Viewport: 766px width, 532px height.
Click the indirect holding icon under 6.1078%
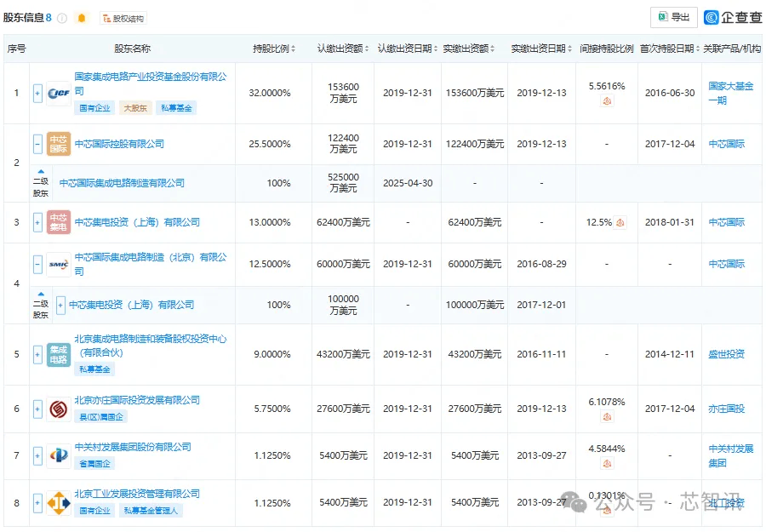click(607, 417)
